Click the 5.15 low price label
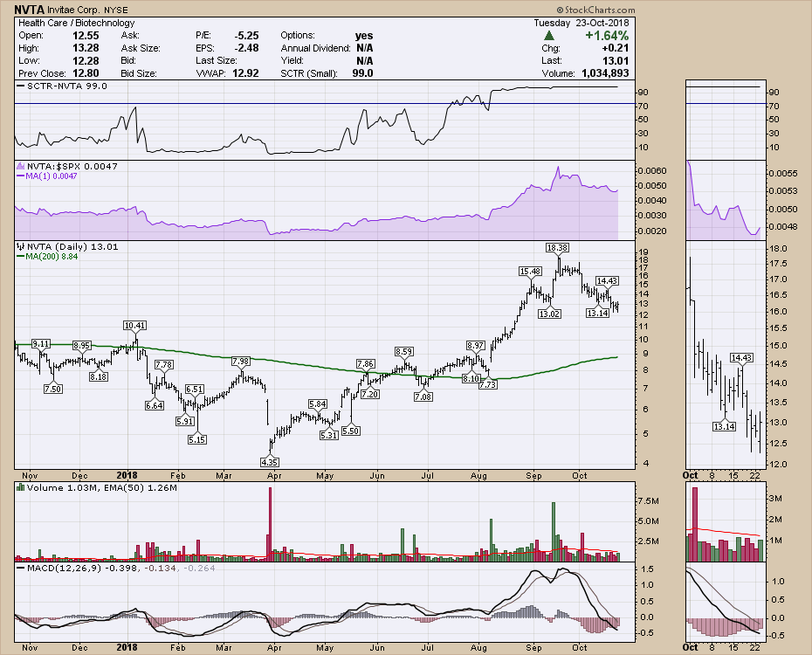The width and height of the screenshot is (812, 655). pos(196,439)
